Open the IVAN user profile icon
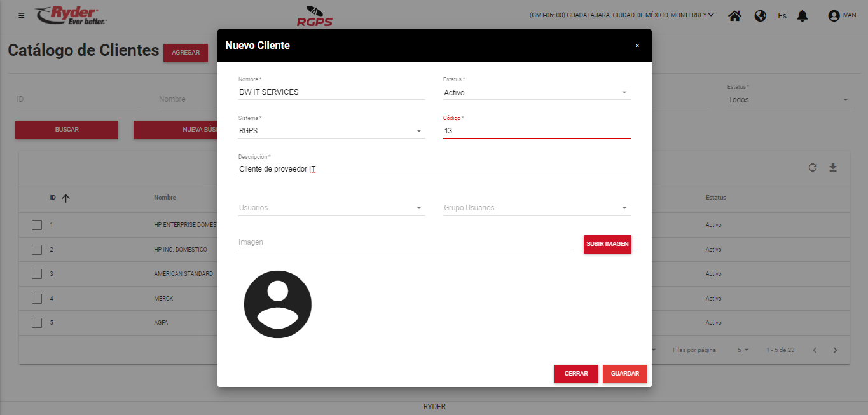The width and height of the screenshot is (868, 415). (x=834, y=16)
